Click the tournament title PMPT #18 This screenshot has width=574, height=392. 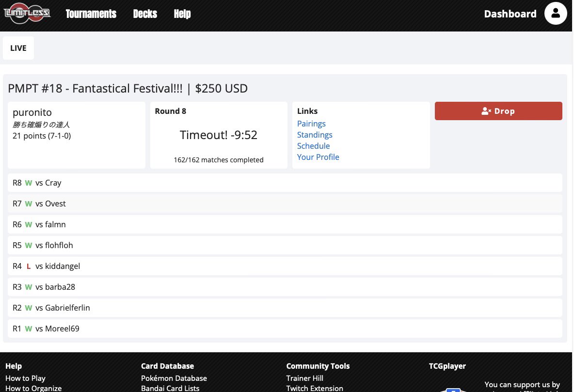pos(128,89)
